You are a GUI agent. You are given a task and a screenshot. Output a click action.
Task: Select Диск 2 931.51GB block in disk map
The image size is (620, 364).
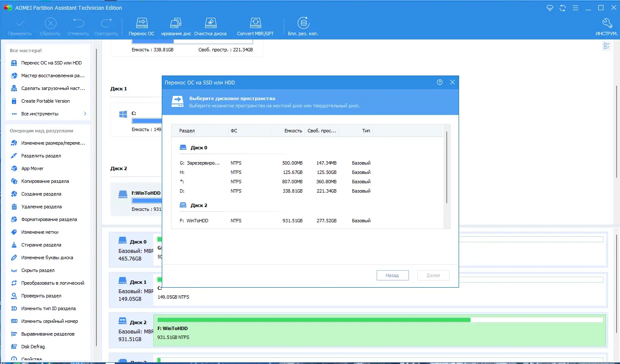[x=132, y=331]
